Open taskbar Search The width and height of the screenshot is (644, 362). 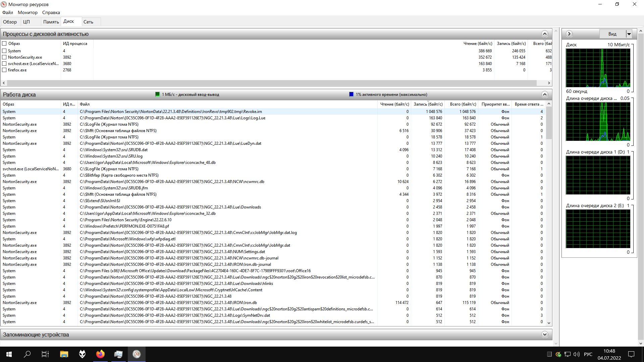pos(27,354)
